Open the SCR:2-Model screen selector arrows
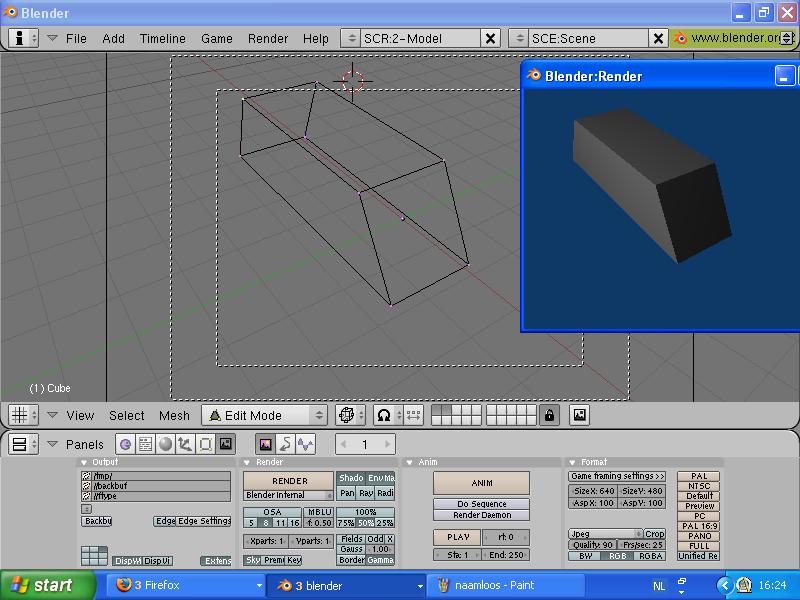 pyautogui.click(x=351, y=38)
